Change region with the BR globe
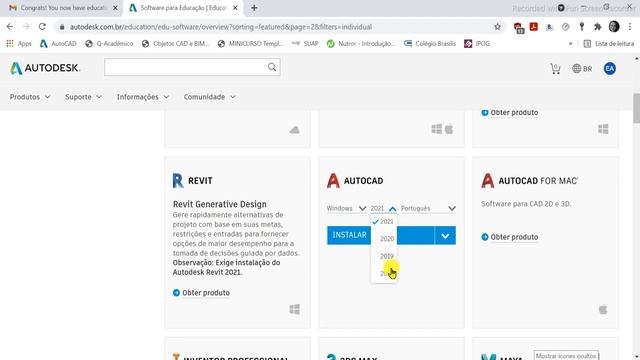Image resolution: width=640 pixels, height=360 pixels. point(582,69)
